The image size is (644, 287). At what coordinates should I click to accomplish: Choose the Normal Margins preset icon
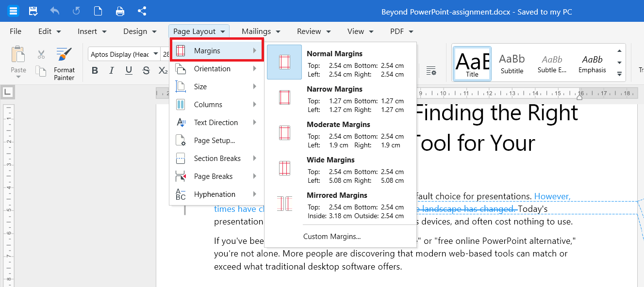pyautogui.click(x=284, y=62)
